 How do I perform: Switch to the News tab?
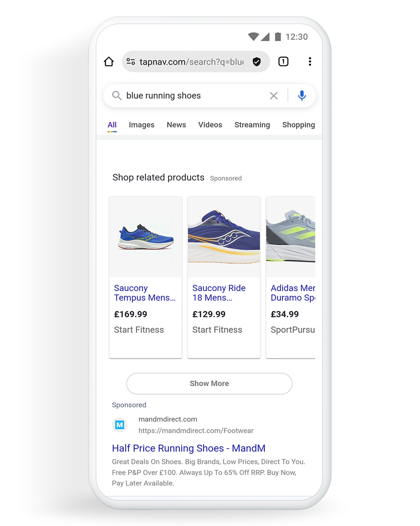pyautogui.click(x=176, y=125)
